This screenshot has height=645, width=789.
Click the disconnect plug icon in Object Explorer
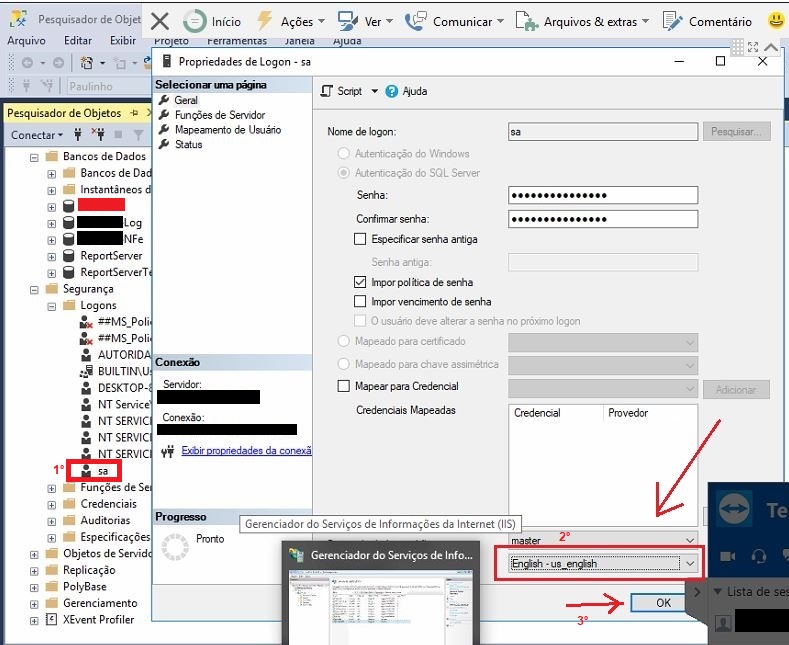click(98, 134)
